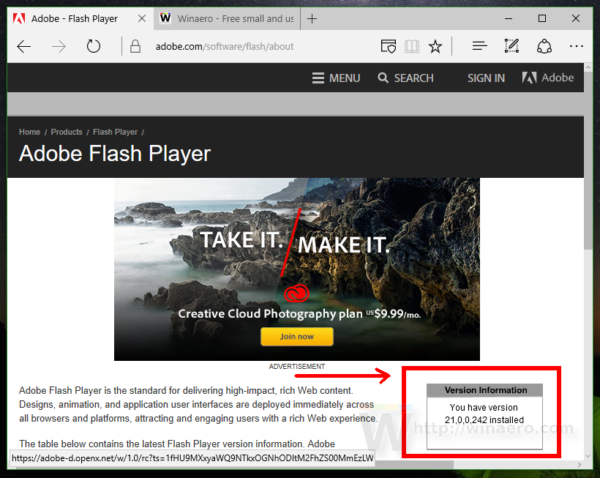
Task: Click the Creative Cloud logo in ad
Action: [x=296, y=294]
